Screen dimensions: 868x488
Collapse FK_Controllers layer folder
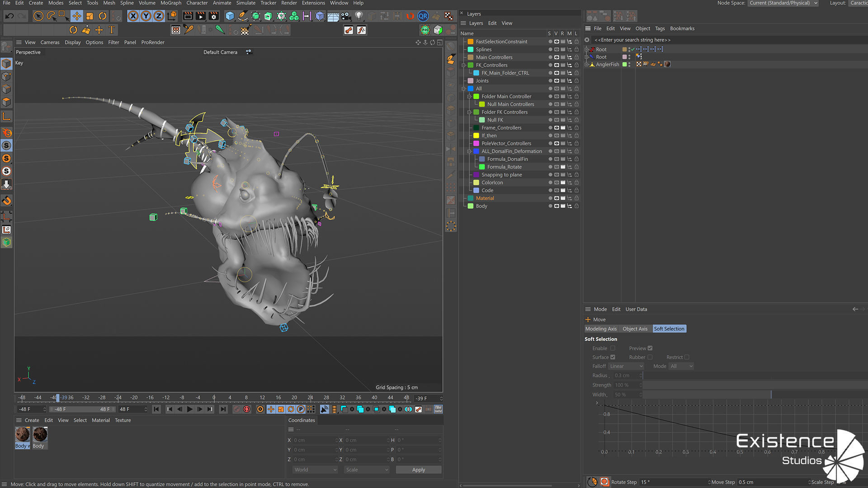(x=463, y=66)
